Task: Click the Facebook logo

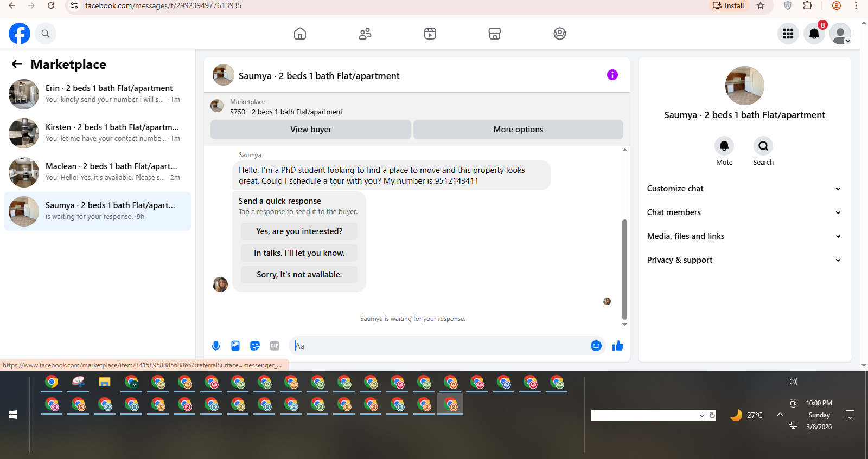Action: 20,34
